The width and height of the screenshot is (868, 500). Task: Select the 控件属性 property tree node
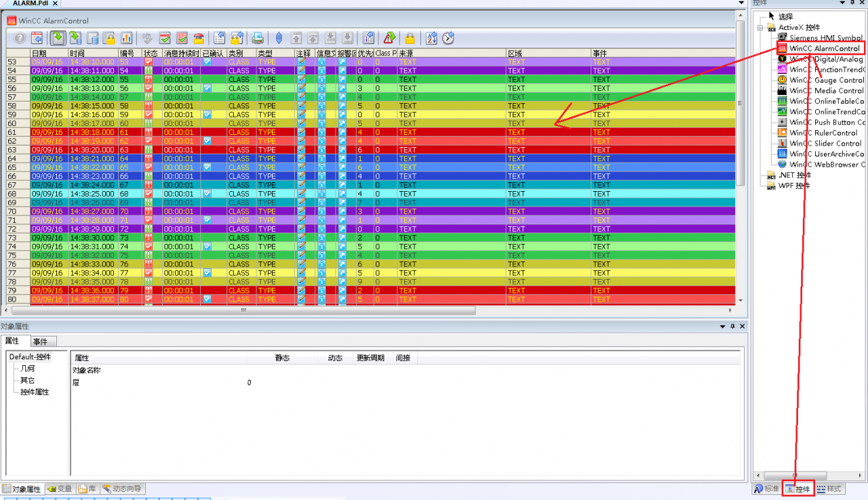[x=34, y=392]
